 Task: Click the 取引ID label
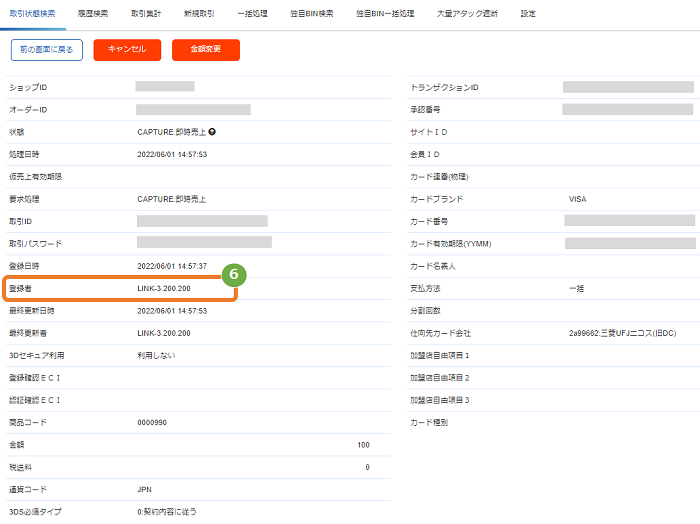pos(21,221)
